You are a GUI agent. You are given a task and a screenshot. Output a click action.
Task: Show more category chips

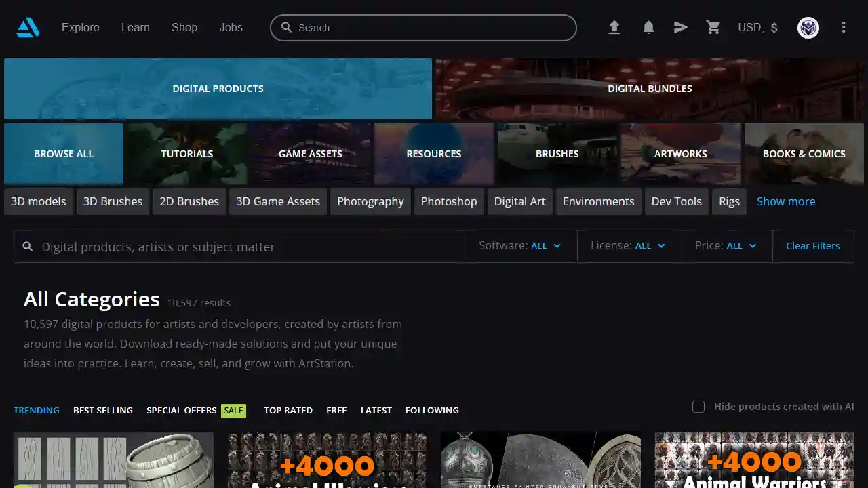tap(786, 201)
